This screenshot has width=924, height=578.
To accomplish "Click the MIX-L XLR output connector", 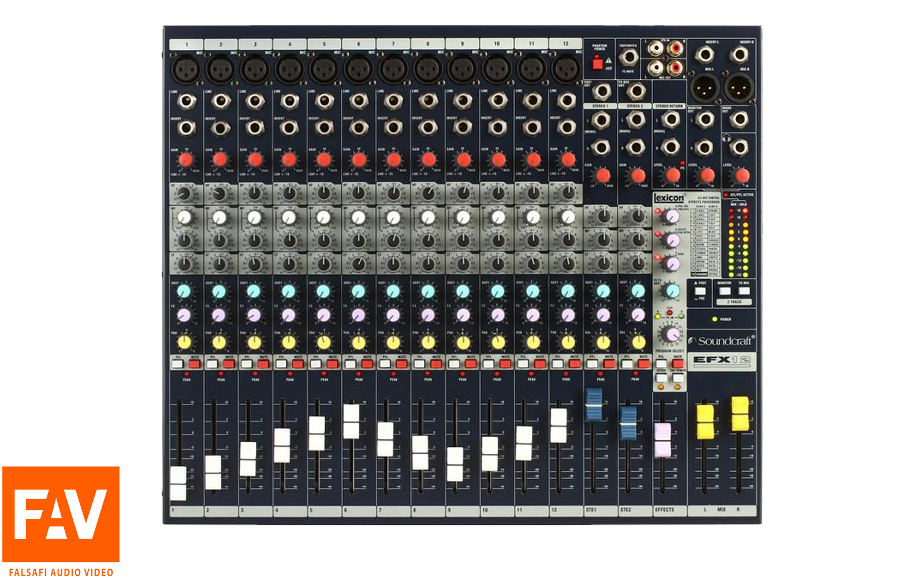I will [704, 88].
